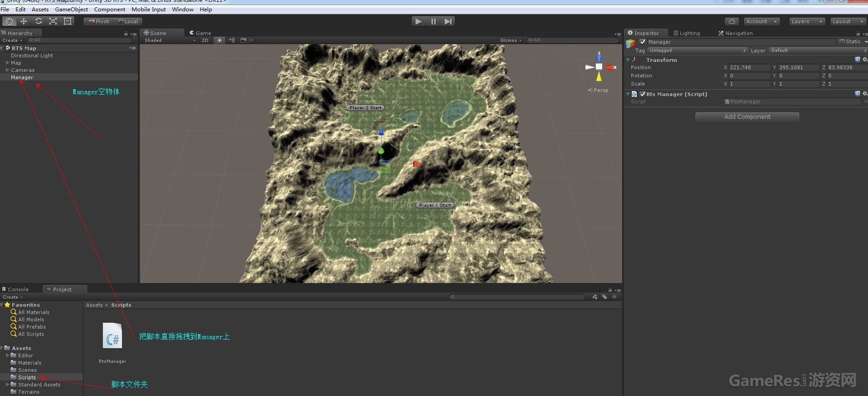Start Play mode

pyautogui.click(x=418, y=21)
